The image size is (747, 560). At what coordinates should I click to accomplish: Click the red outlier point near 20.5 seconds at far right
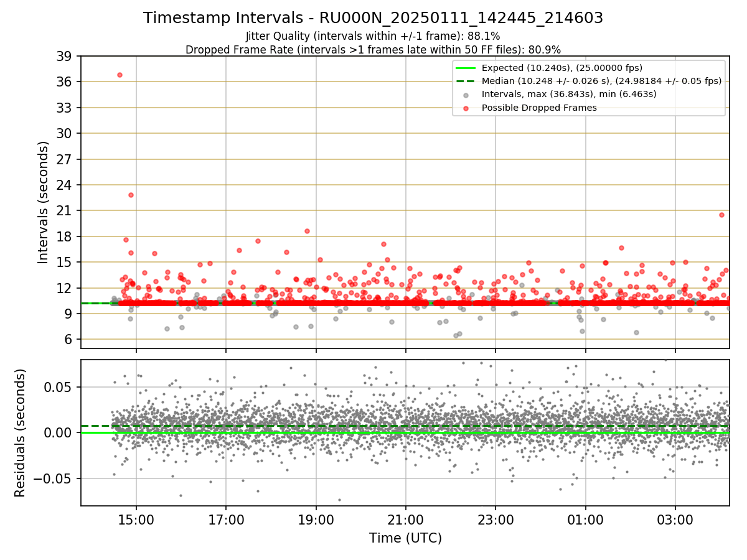(721, 215)
